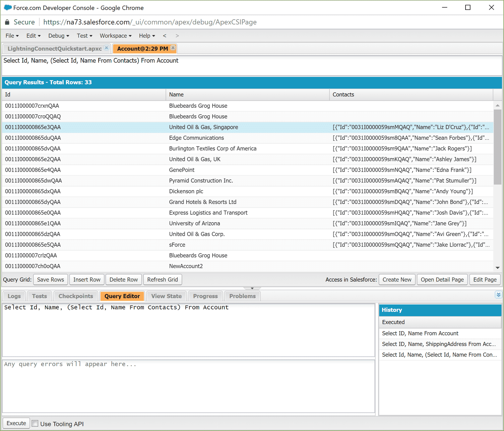This screenshot has width=504, height=431.
Task: Switch to the Logs tab
Action: tap(14, 296)
